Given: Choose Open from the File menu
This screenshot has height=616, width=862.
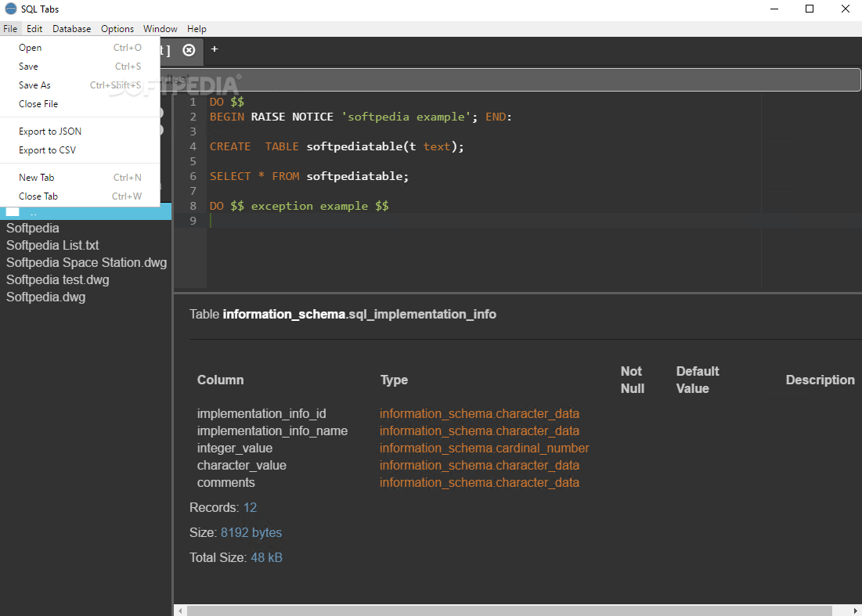Looking at the screenshot, I should tap(81, 48).
